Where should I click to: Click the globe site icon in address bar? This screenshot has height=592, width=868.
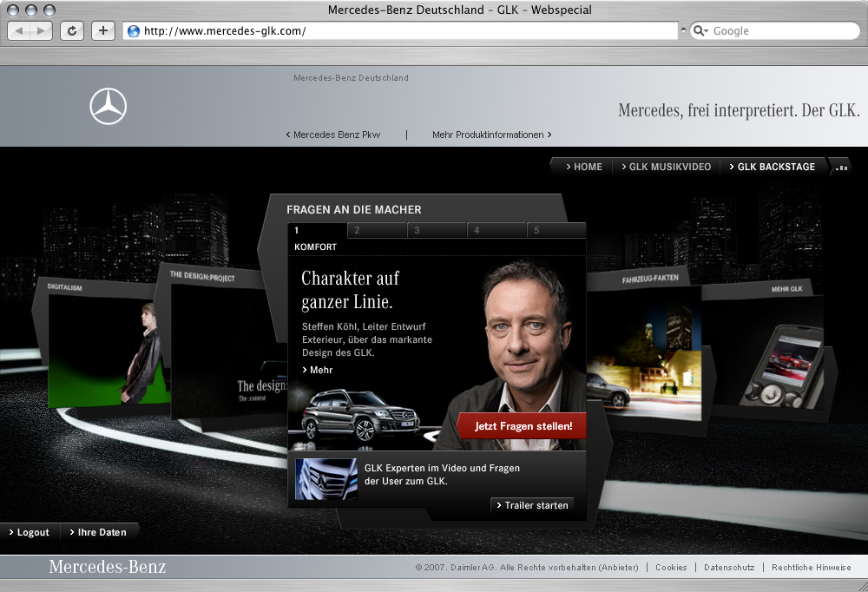click(134, 31)
